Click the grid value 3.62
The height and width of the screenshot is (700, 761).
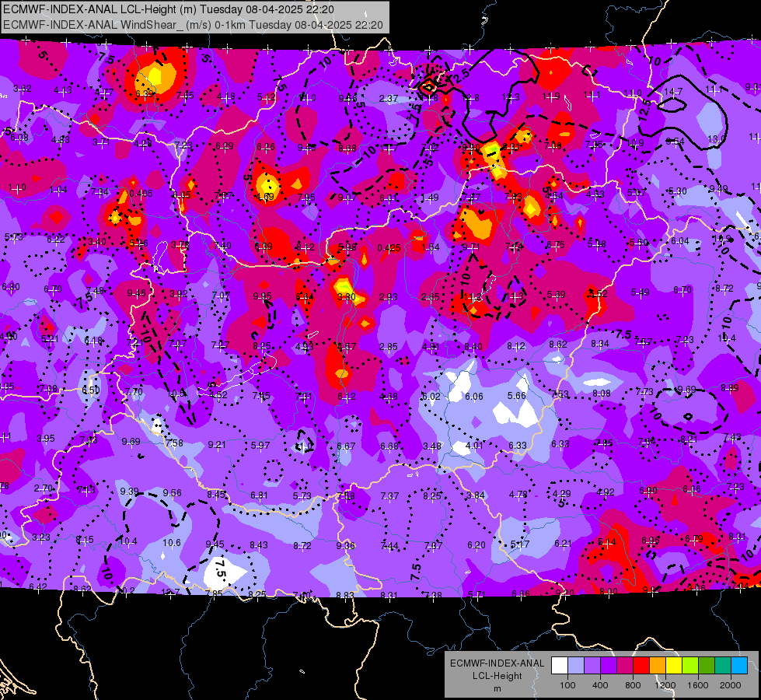point(23,89)
